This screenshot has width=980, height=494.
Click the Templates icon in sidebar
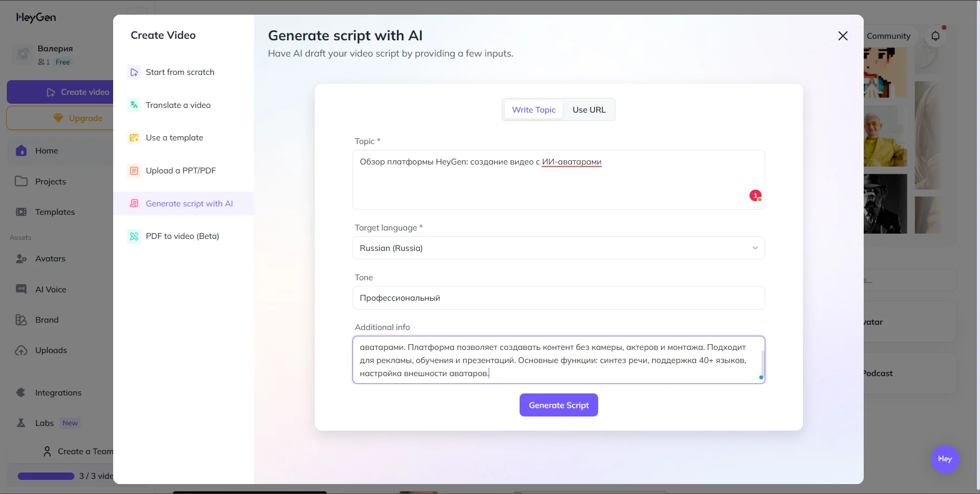[21, 212]
